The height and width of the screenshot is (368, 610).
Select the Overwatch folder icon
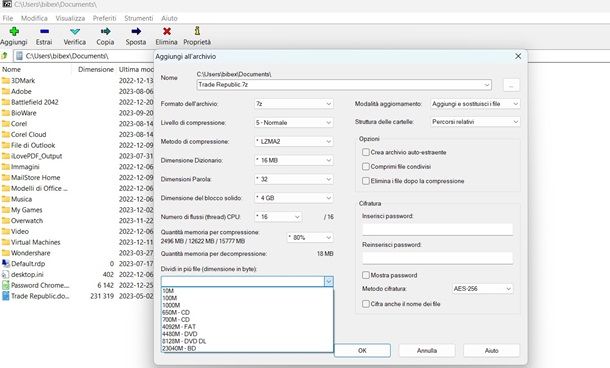[x=5, y=221]
